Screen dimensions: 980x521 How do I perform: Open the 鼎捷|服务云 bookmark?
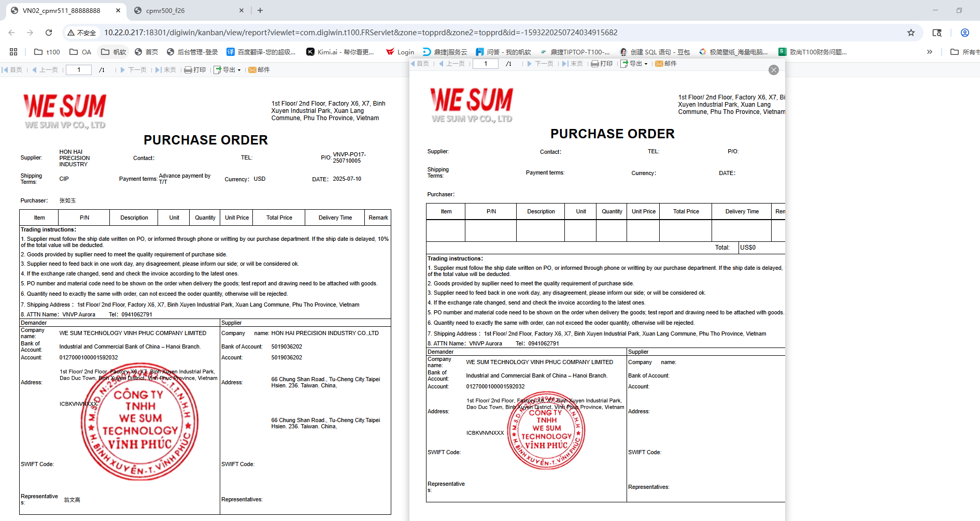[445, 52]
